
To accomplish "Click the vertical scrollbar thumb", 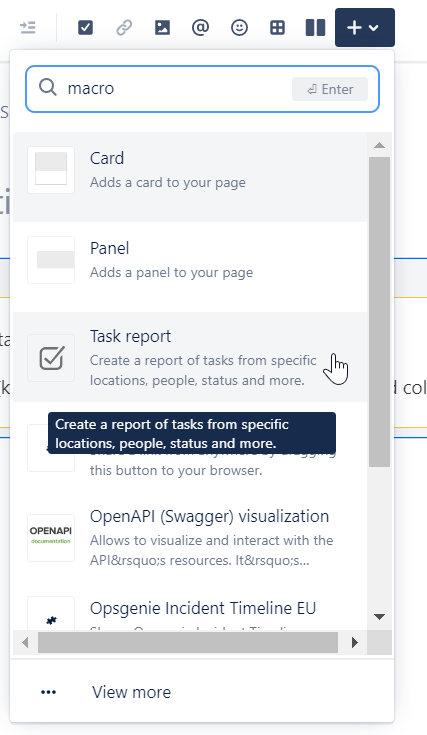I will pos(380,312).
